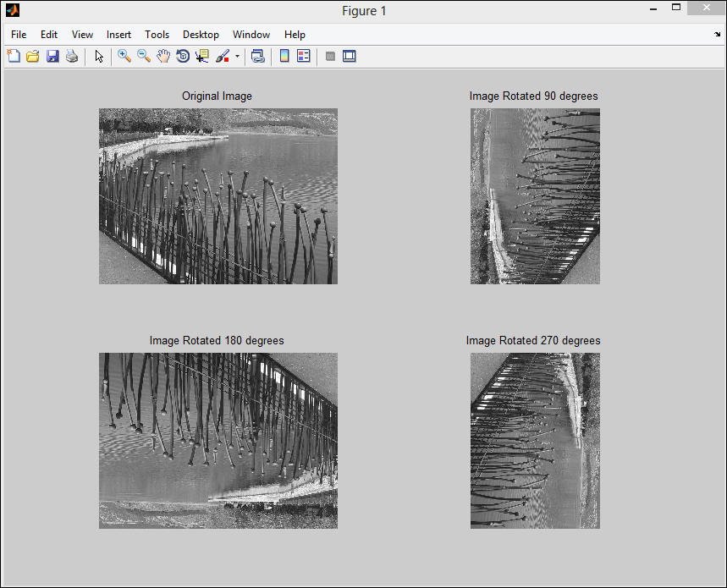Select the Brush data tool

click(x=223, y=56)
